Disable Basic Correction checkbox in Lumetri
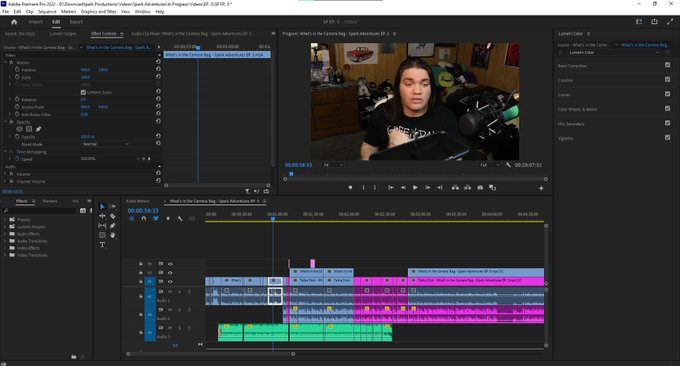Image resolution: width=680 pixels, height=366 pixels. (x=667, y=65)
